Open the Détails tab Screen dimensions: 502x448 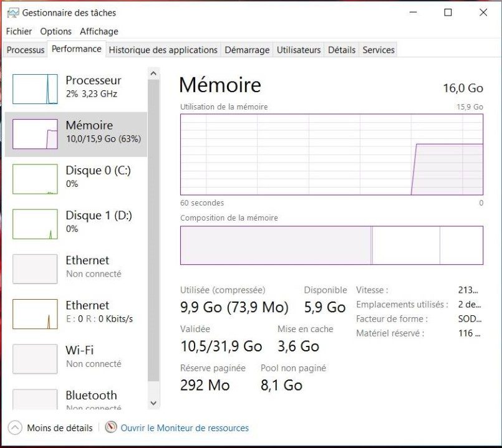pos(342,50)
